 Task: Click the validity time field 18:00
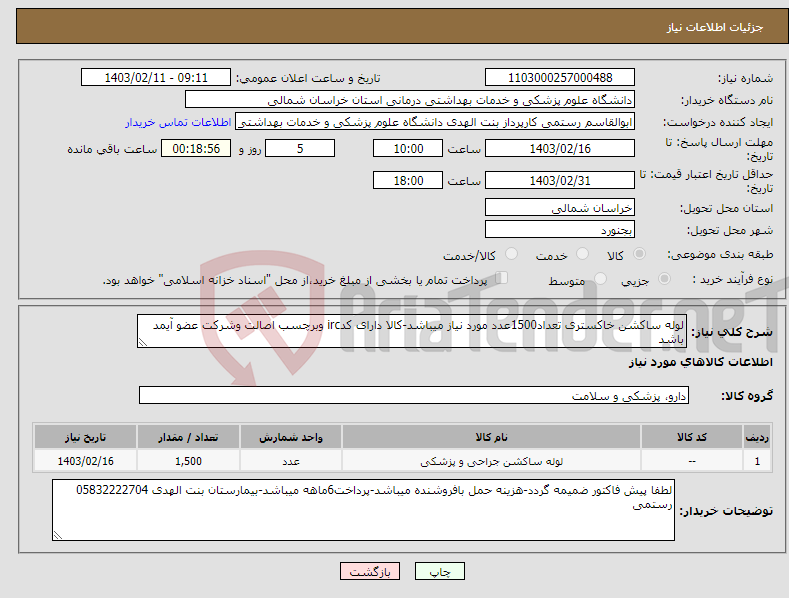408,180
